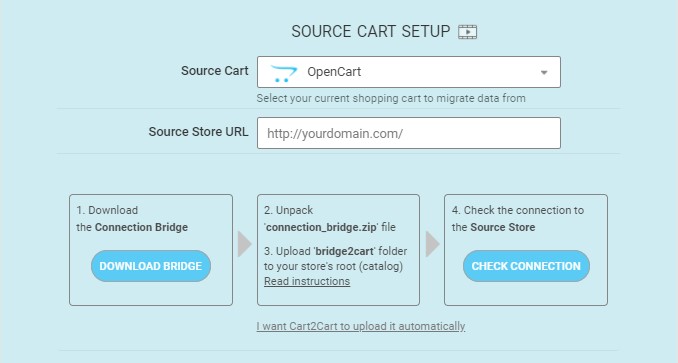Open the Read instructions link

click(307, 281)
